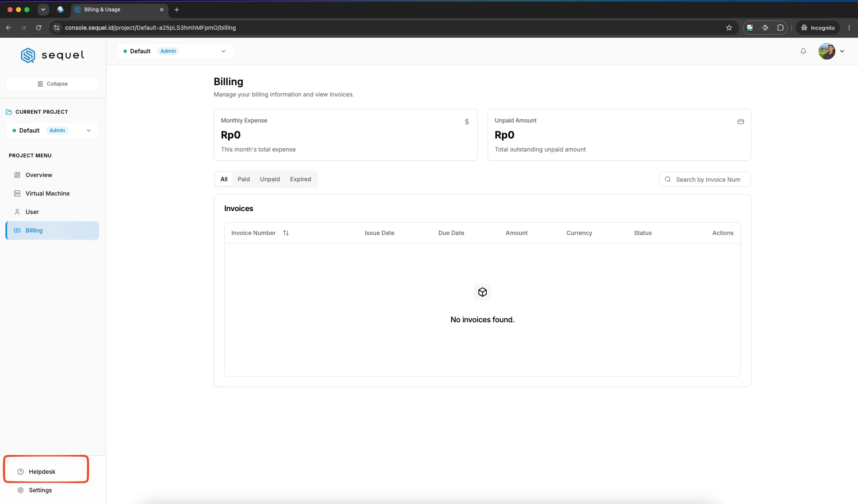The image size is (858, 504).
Task: Switch to the Paid invoices tab
Action: (244, 179)
